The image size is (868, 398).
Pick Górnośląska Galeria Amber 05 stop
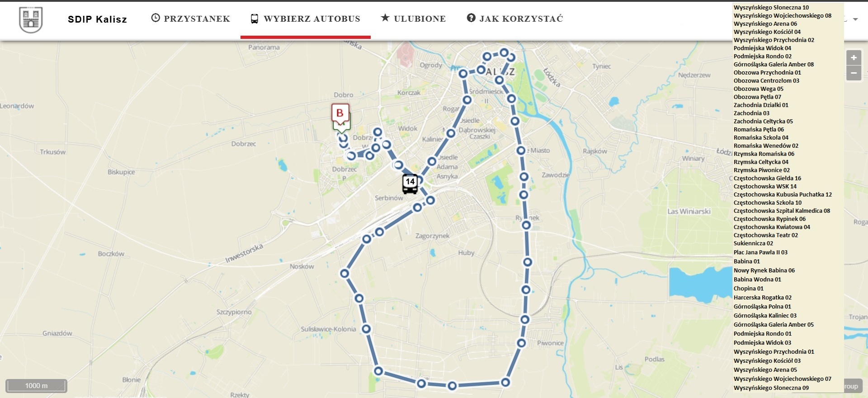click(774, 325)
